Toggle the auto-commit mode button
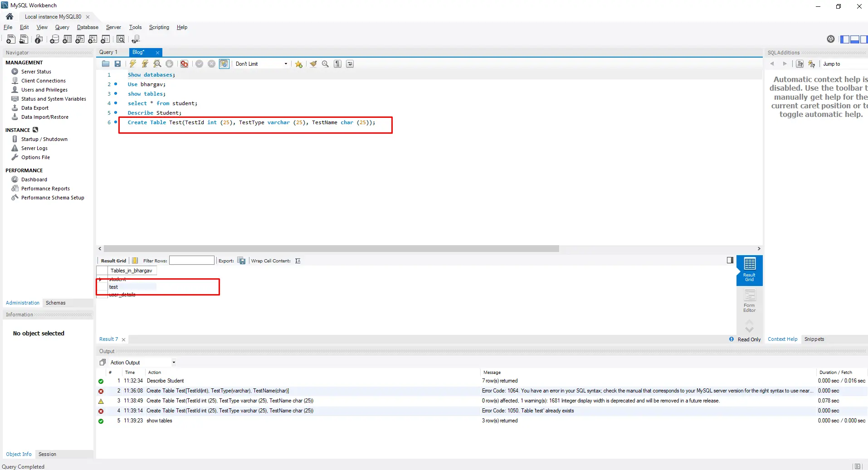Viewport: 868px width, 470px height. coord(224,64)
